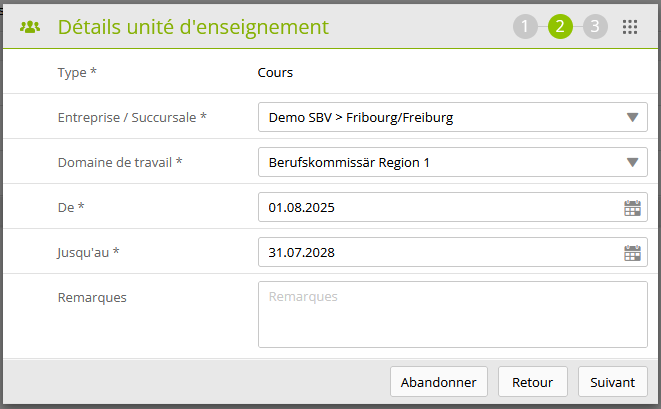The width and height of the screenshot is (661, 409).
Task: Open the grid apps menu icon
Action: pos(630,27)
